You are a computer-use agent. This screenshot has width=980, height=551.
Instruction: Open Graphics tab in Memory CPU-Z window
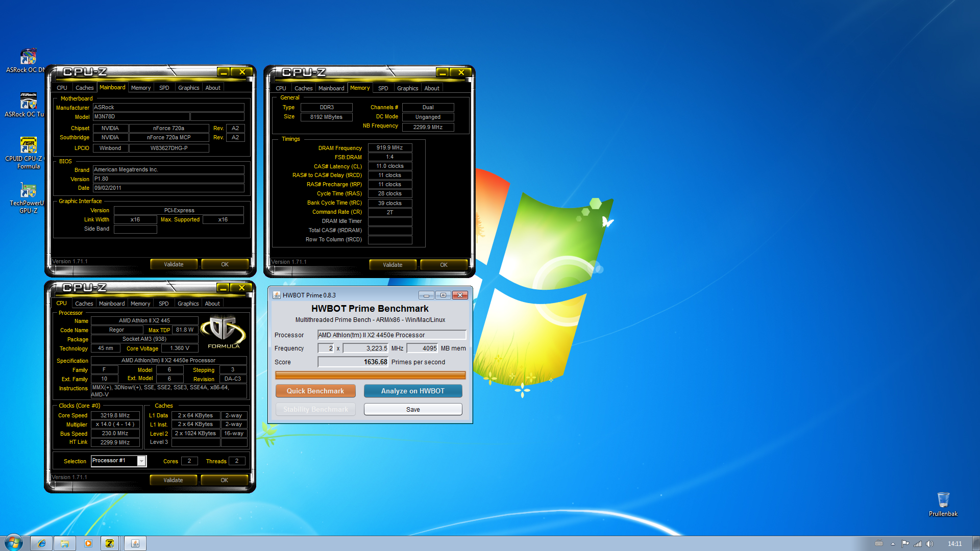[407, 88]
